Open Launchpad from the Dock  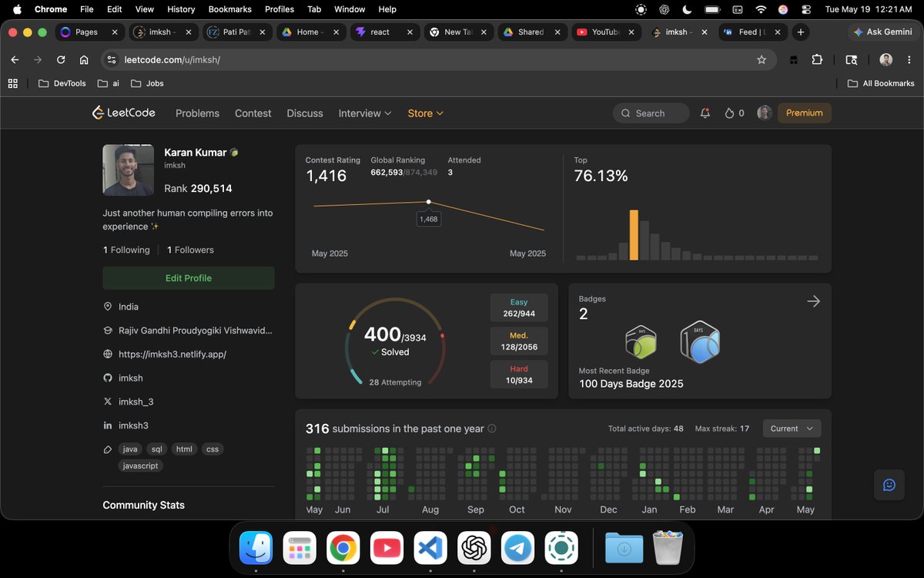(x=300, y=548)
